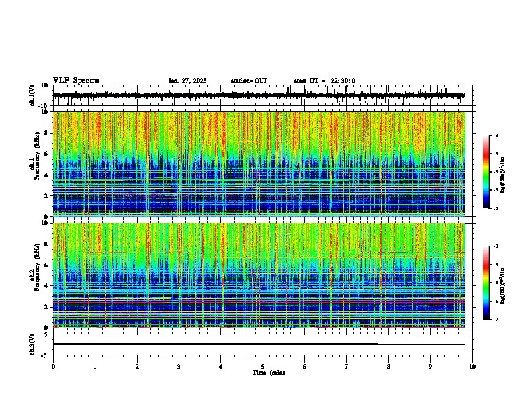Click the time axis tick label '3'
532x411 pixels.
point(179,367)
